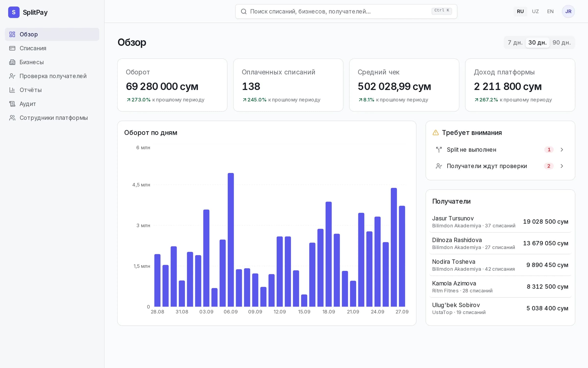Click the warning triangle icon
588x368 pixels.
(x=436, y=133)
